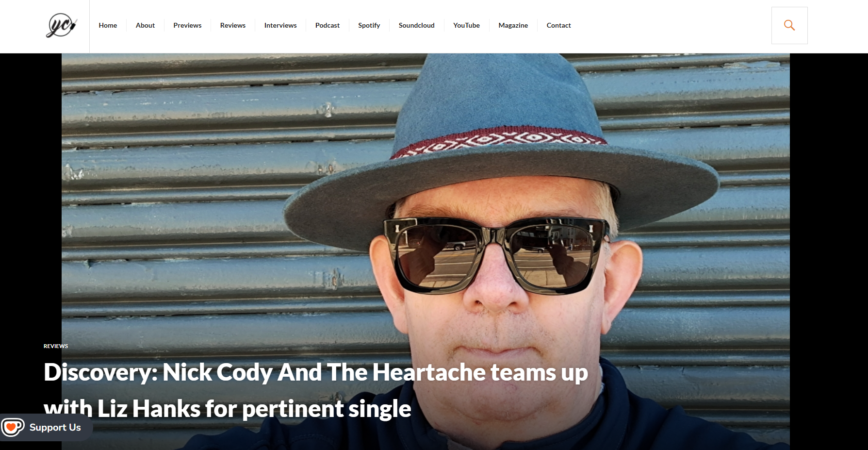Click the hero photo of the man in a hat
Screen dimensions: 868x450
click(x=426, y=251)
